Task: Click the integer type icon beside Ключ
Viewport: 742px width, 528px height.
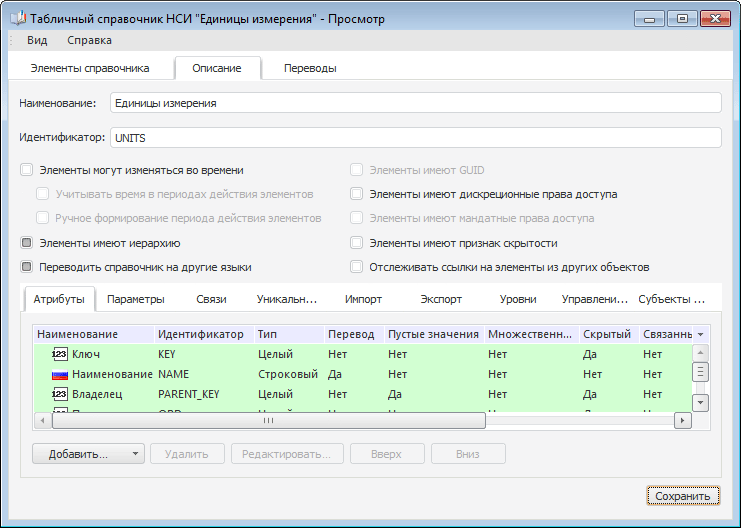Action: tap(59, 354)
